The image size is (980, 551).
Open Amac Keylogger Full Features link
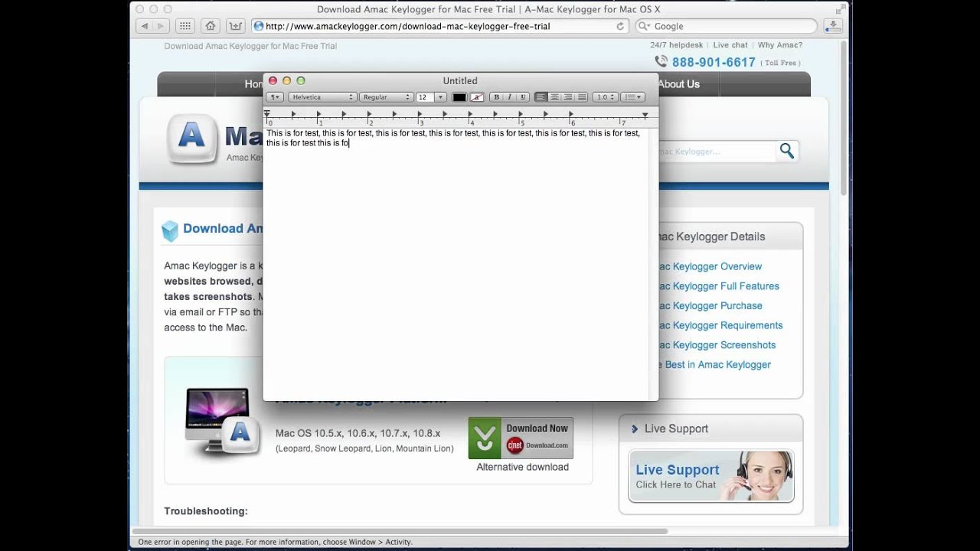719,286
